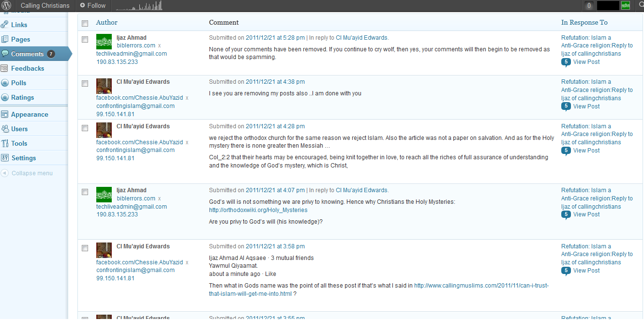The height and width of the screenshot is (320, 644).
Task: Click the Settings sidebar icon
Action: point(5,158)
